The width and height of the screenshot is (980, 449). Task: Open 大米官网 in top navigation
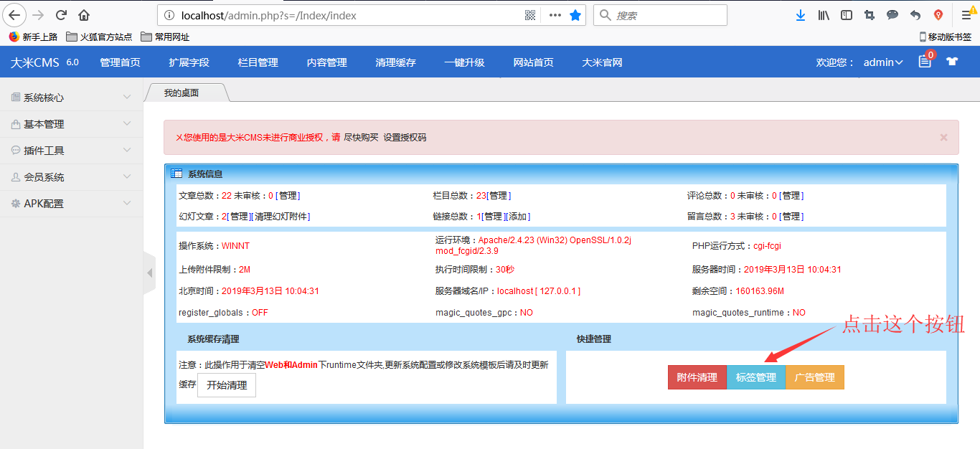(x=602, y=62)
